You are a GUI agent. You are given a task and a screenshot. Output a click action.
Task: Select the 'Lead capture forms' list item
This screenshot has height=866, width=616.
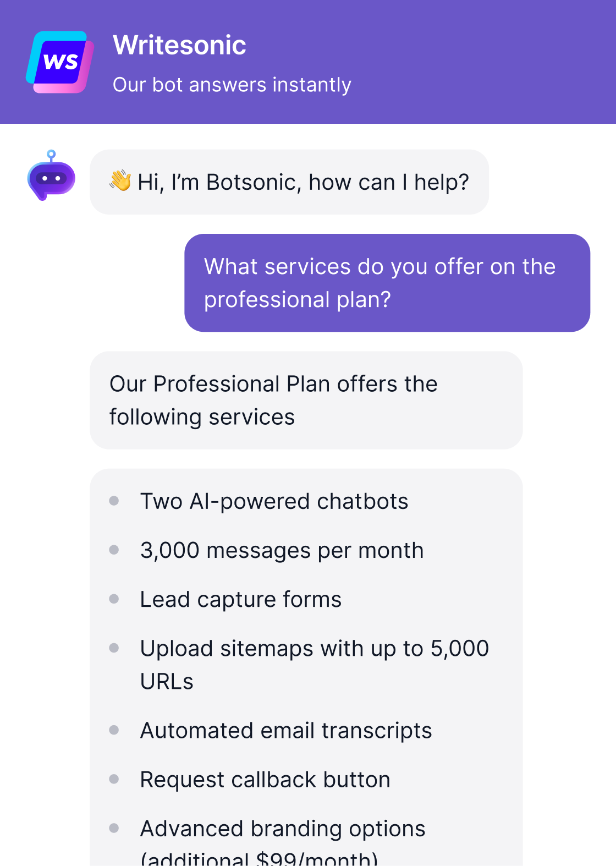click(x=241, y=599)
